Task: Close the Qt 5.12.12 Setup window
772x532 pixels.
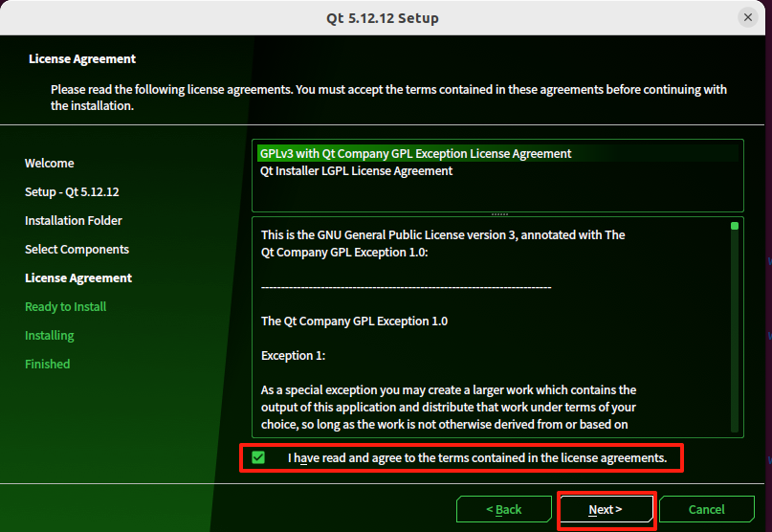Action: click(x=748, y=18)
